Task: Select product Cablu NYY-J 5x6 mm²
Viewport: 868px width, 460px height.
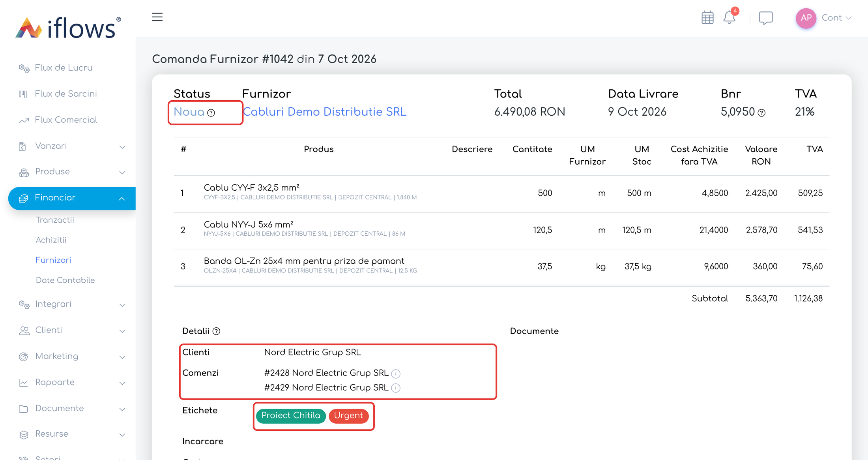Action: (248, 225)
